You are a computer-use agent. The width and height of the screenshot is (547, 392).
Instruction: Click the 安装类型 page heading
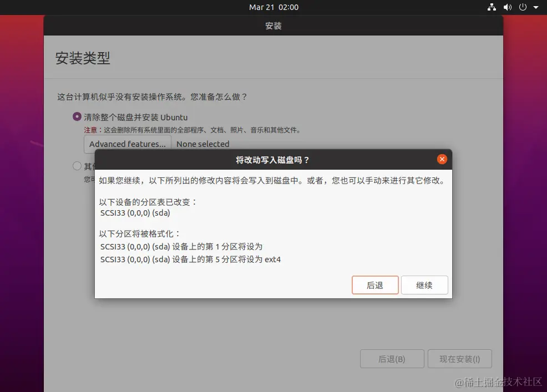pyautogui.click(x=83, y=58)
